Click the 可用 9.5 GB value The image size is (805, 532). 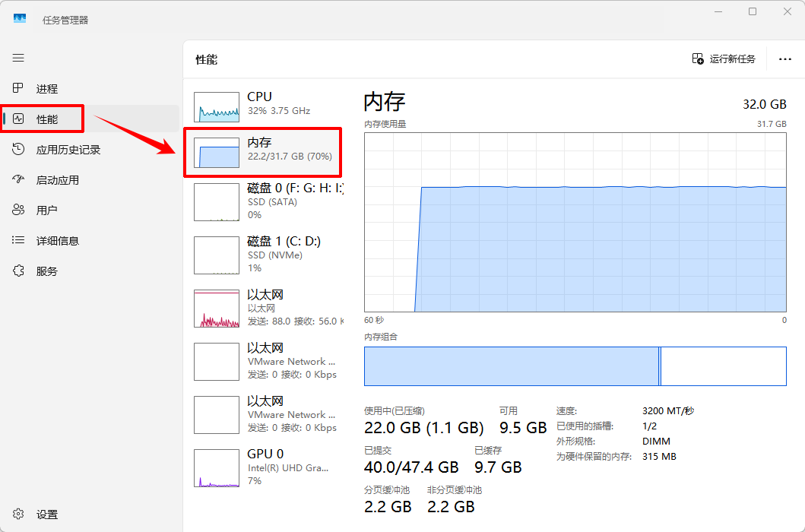point(523,428)
